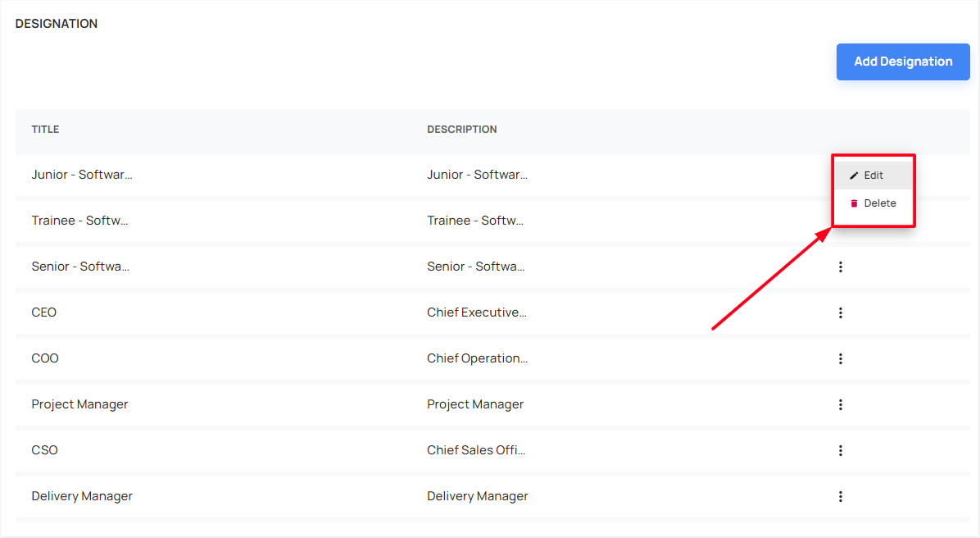
Task: Click the Project Manager title cell
Action: (79, 404)
